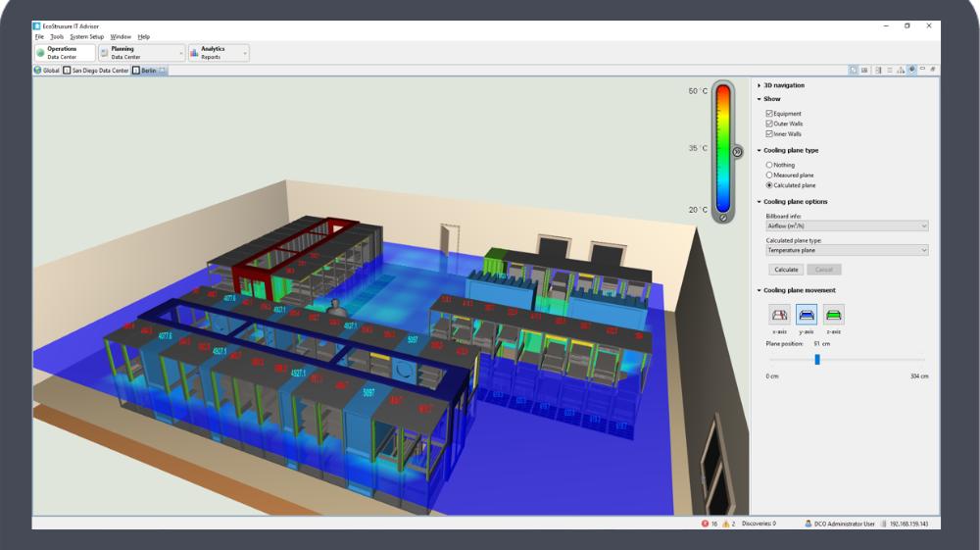Click the first highlighted view toolbar icon at top right

(854, 70)
